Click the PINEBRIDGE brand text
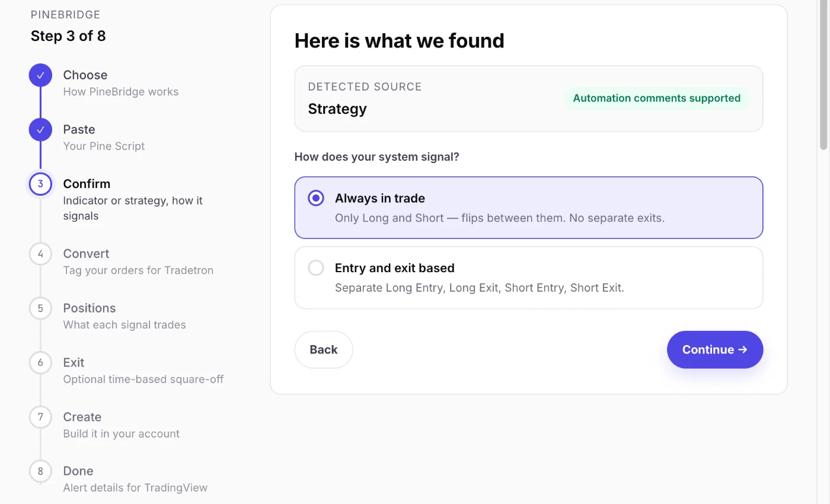The height and width of the screenshot is (504, 830). point(65,15)
